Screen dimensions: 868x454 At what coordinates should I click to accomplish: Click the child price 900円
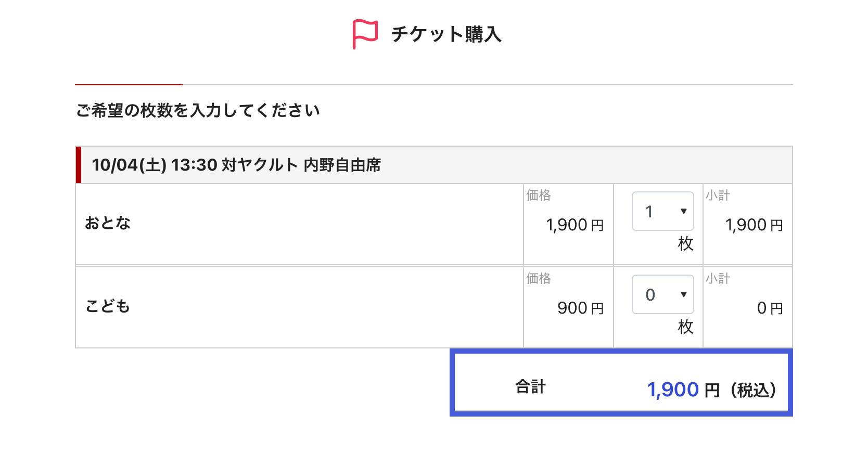580,308
